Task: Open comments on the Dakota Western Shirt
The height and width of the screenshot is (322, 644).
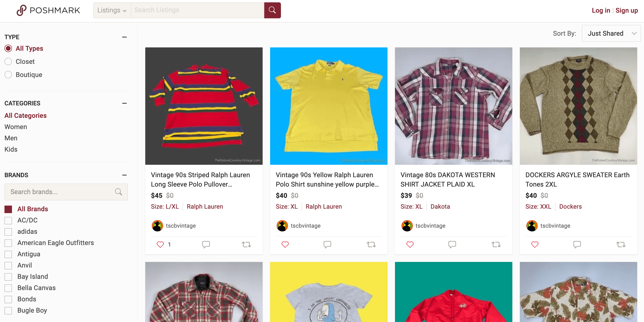Action: click(452, 244)
